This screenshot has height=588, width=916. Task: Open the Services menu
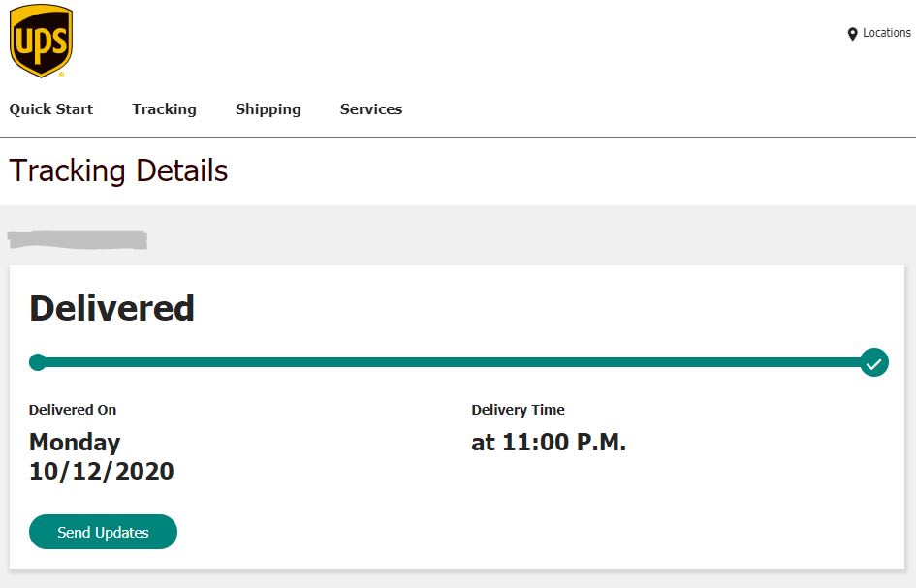[371, 109]
